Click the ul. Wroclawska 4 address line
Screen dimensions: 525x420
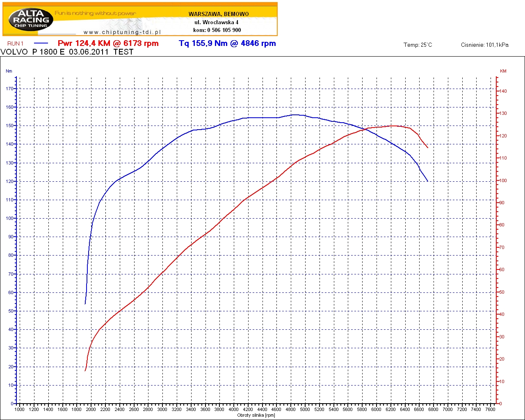point(216,22)
